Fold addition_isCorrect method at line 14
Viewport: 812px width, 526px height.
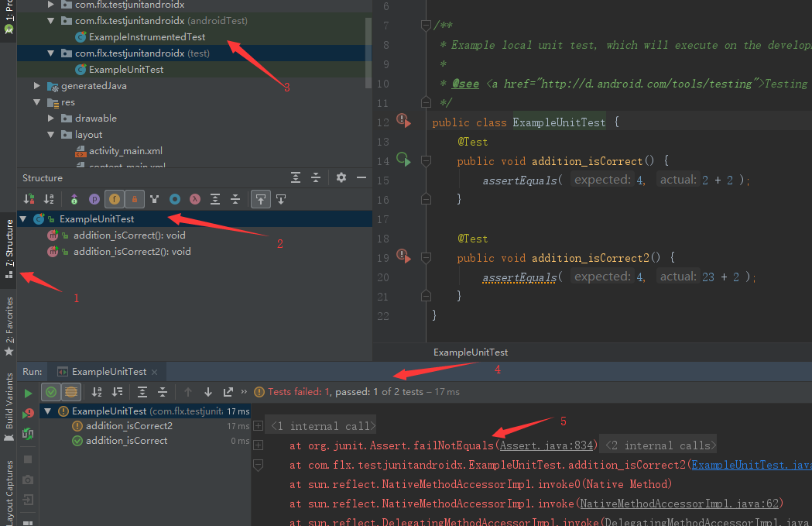pyautogui.click(x=426, y=160)
